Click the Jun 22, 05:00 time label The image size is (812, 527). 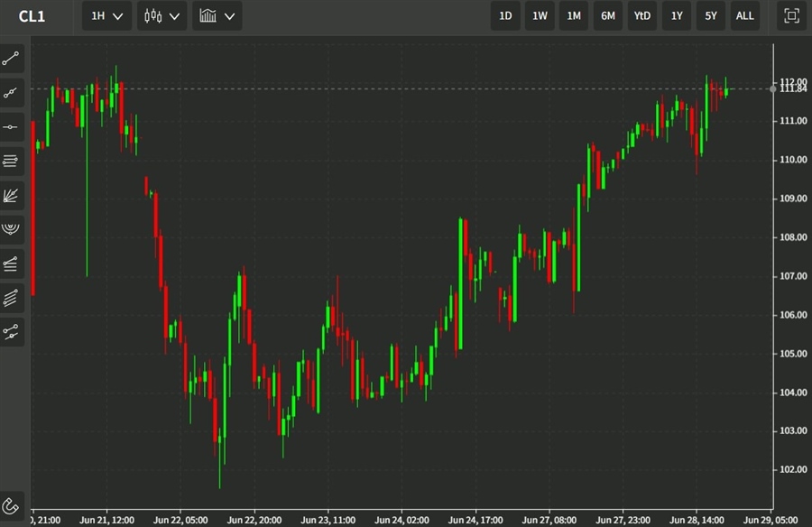coord(180,520)
